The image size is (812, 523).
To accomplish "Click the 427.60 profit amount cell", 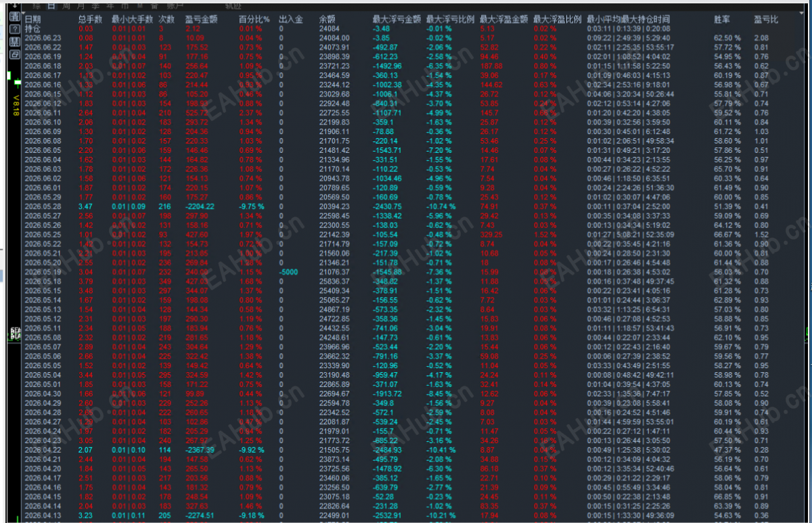I will tap(197, 234).
